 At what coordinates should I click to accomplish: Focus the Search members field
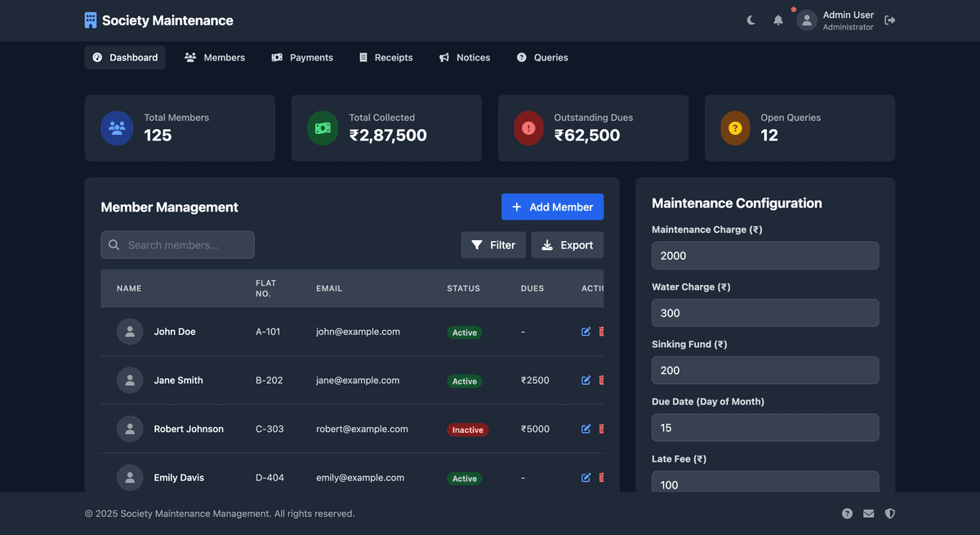click(177, 245)
